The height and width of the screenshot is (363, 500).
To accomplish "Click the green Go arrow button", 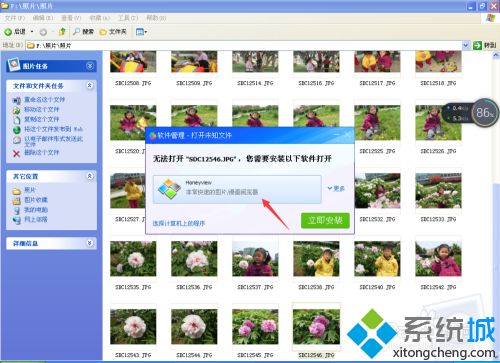I will point(477,45).
